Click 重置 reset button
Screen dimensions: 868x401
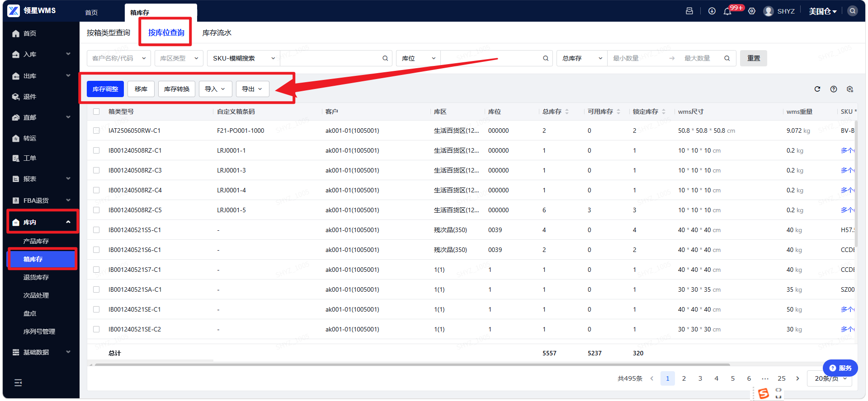click(754, 58)
